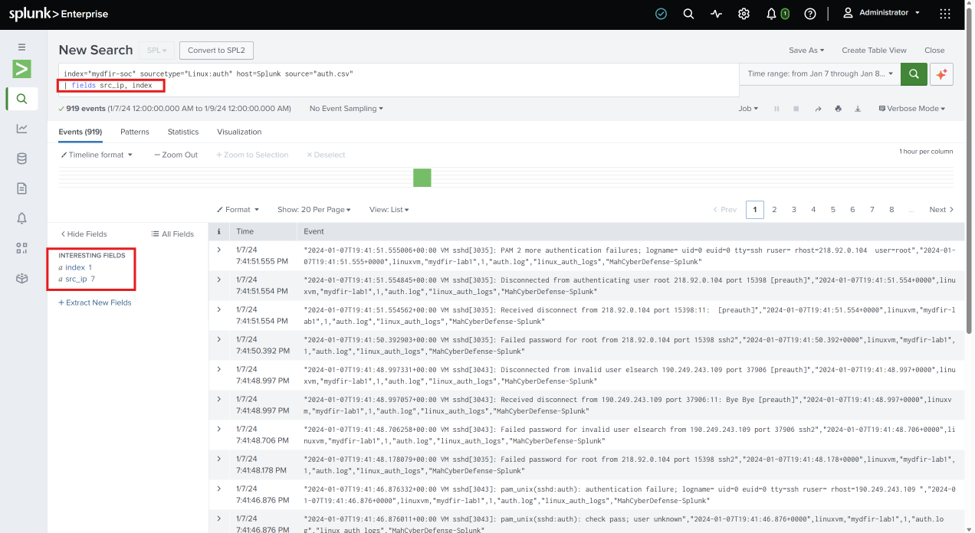Run search with green magnifier button
The image size is (975, 533).
coord(913,74)
